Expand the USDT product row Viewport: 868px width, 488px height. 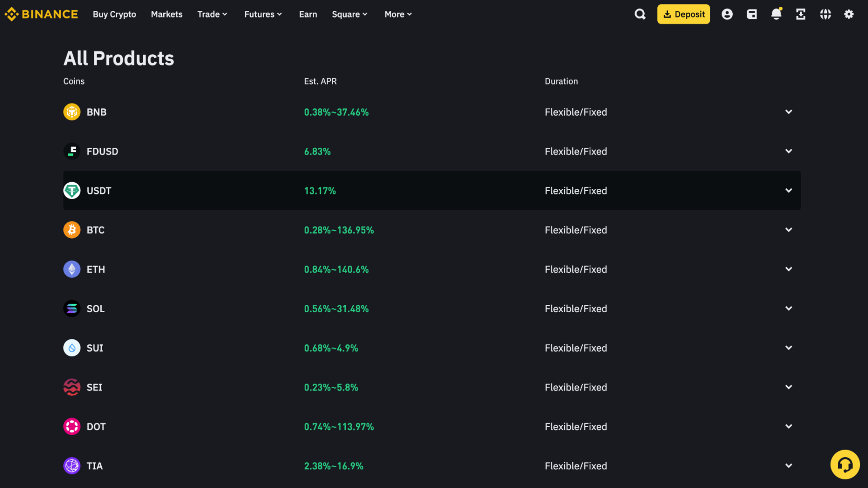click(x=788, y=190)
